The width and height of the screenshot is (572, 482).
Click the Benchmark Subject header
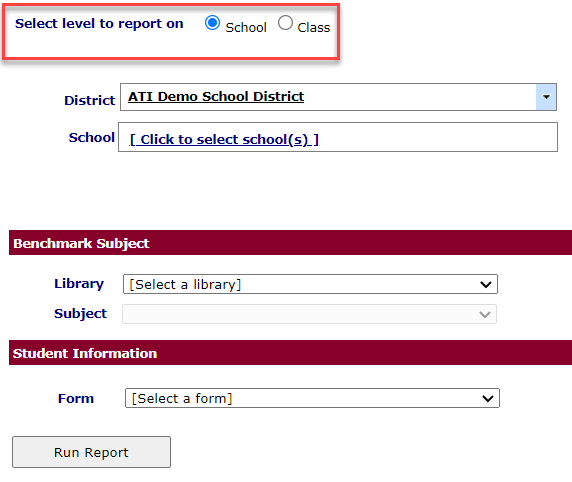290,243
